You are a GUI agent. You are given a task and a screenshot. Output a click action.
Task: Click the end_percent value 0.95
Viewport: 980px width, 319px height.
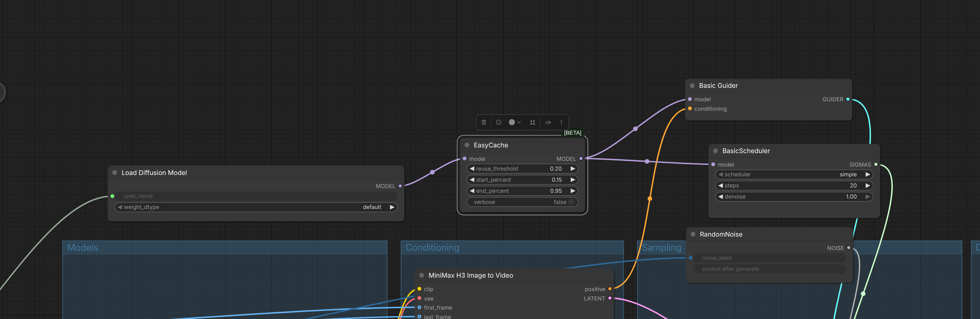(x=556, y=191)
